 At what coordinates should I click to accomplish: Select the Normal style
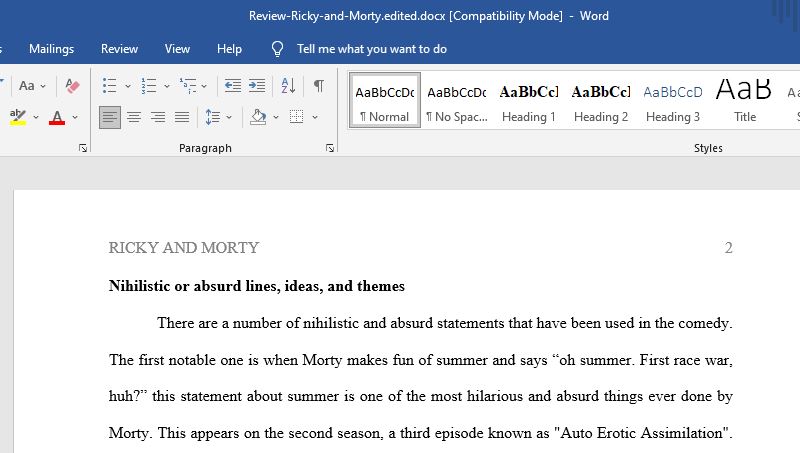point(385,100)
